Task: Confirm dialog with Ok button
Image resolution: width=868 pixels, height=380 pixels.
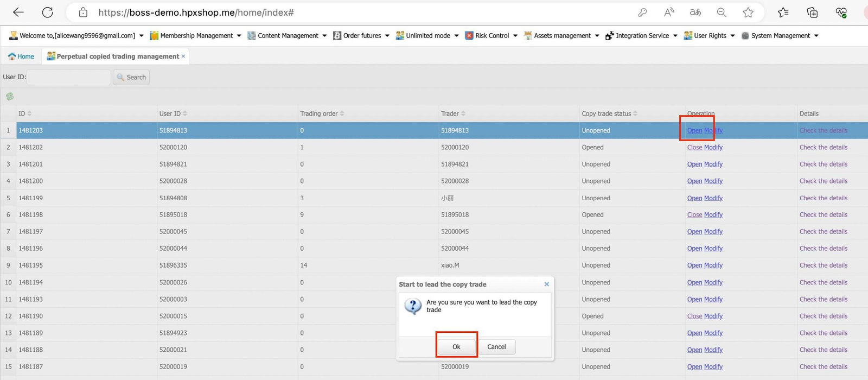Action: click(x=456, y=347)
